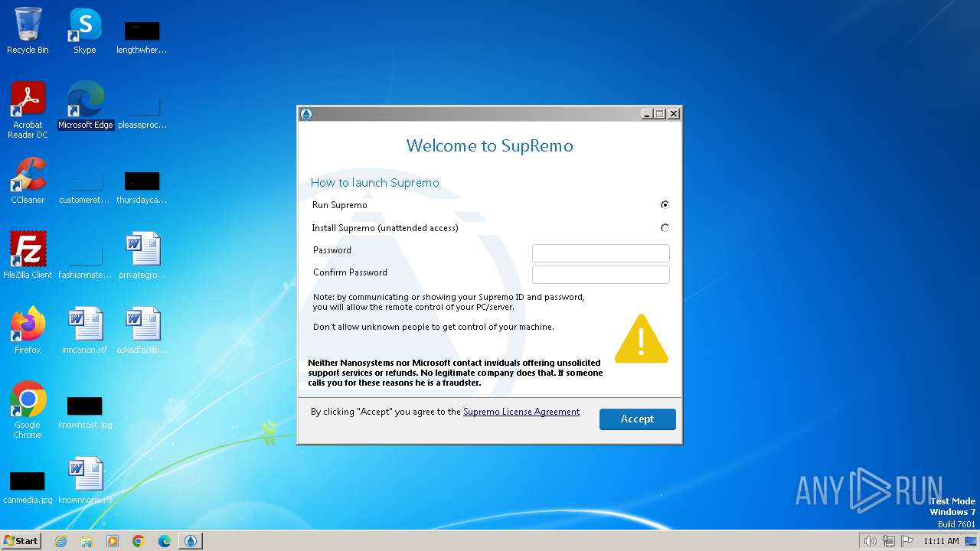The height and width of the screenshot is (551, 980).
Task: Select the FileZilla Client desktop icon
Action: [28, 256]
